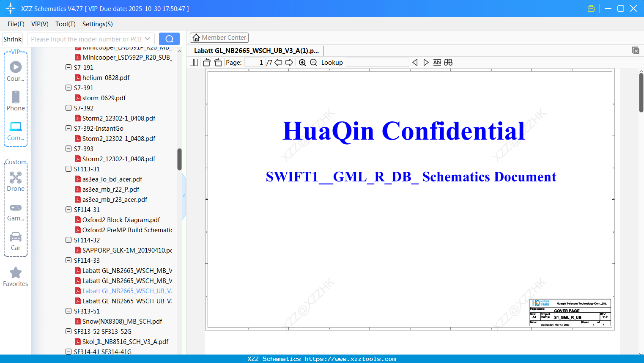Select the Labatt GL_NB2665_WSCH_UB_V3_A(1) tab

pos(256,51)
